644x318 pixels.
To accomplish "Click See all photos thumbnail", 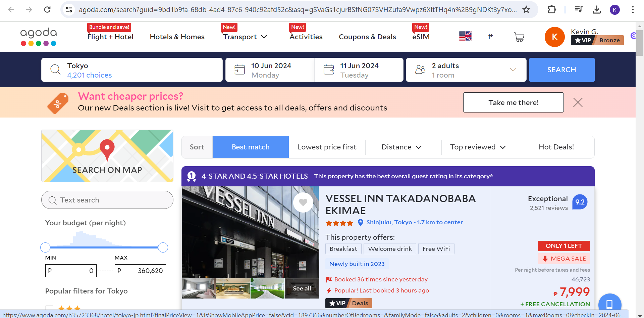I will tap(302, 288).
